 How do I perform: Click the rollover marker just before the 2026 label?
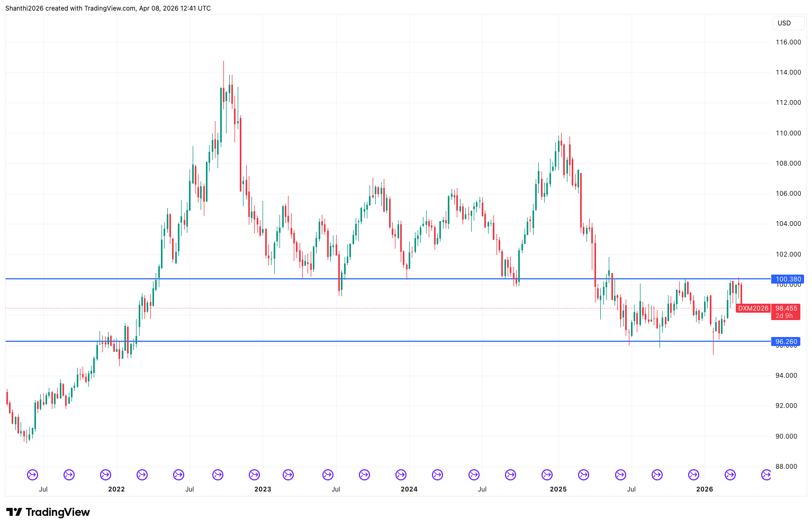click(x=693, y=475)
